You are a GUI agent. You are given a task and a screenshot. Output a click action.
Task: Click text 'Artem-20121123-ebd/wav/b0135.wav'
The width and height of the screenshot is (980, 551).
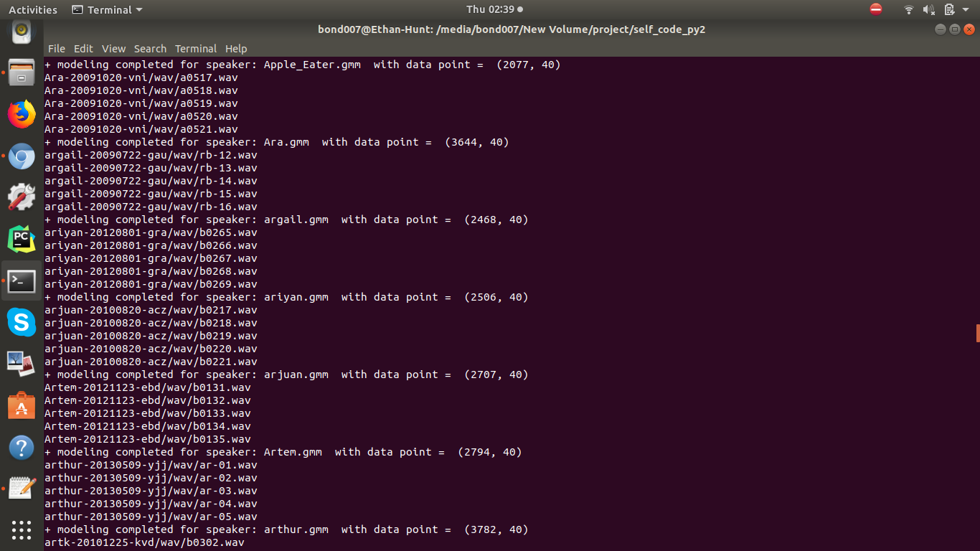click(x=148, y=439)
